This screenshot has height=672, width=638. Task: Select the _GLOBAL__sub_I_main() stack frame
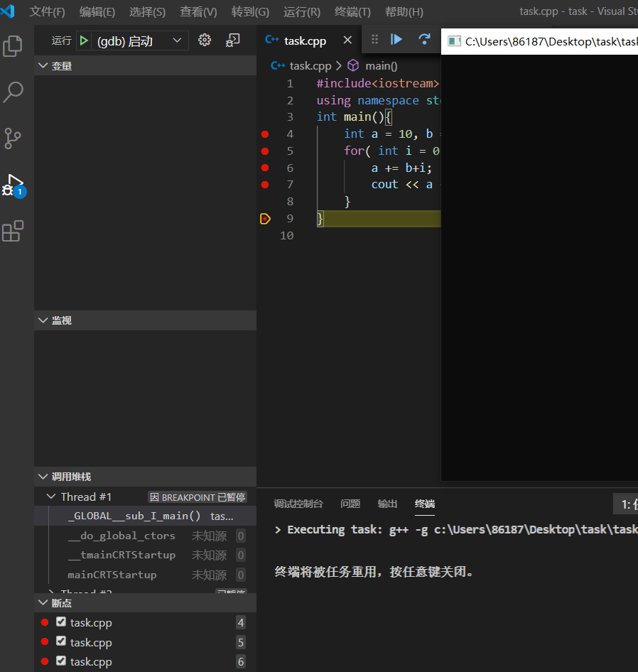coord(146,516)
